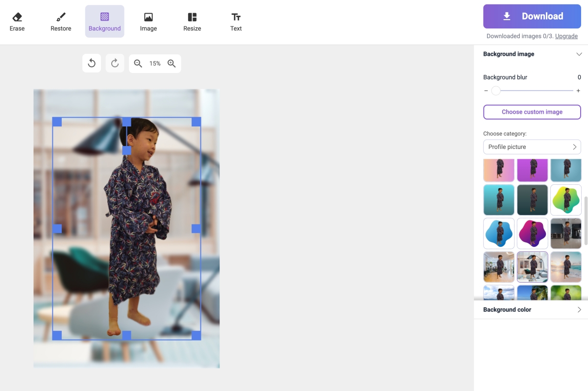The height and width of the screenshot is (391, 588).
Task: Click Choose custom image button
Action: click(532, 112)
